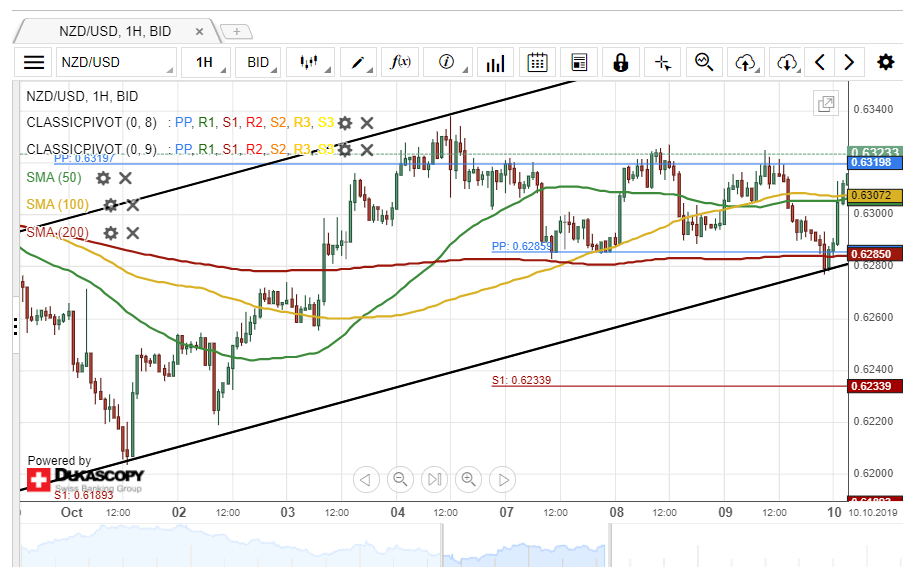The width and height of the screenshot is (917, 573).
Task: Select the NZD/USD, 1H, BID tab
Action: click(x=114, y=31)
